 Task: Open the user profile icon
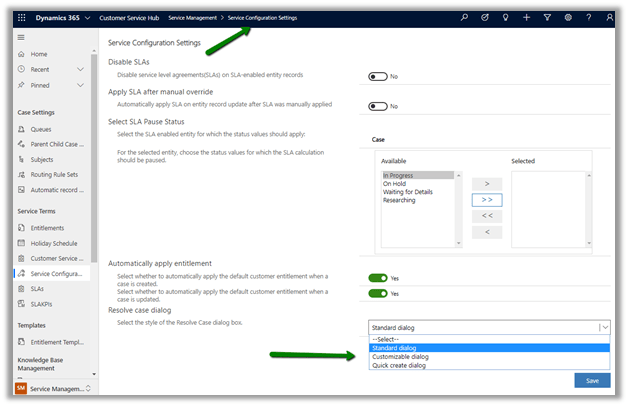[609, 17]
